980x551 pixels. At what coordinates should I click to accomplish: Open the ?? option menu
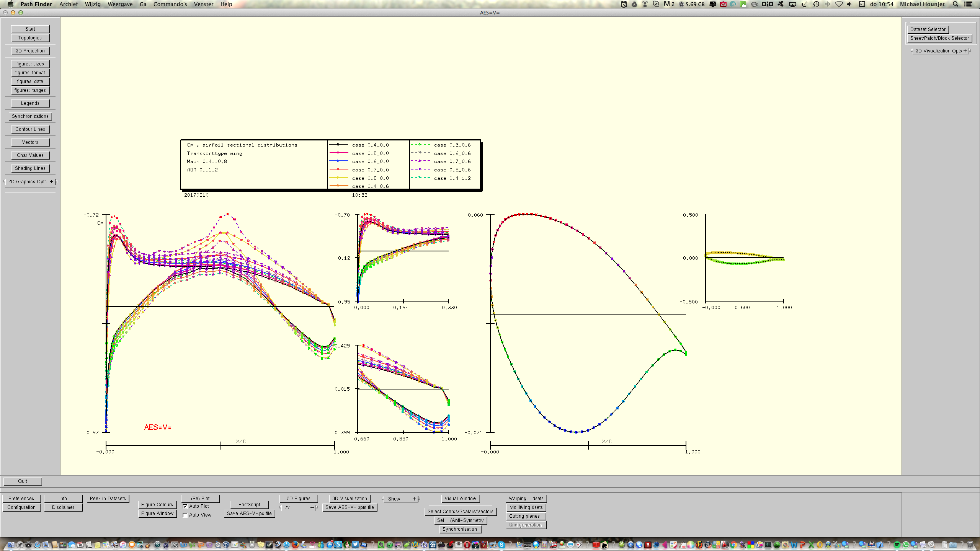pyautogui.click(x=299, y=507)
